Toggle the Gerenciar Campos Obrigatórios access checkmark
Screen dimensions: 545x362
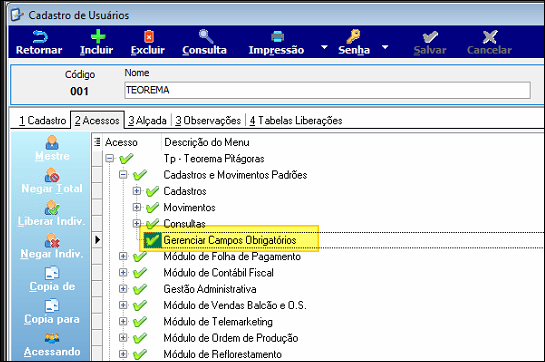pyautogui.click(x=153, y=240)
